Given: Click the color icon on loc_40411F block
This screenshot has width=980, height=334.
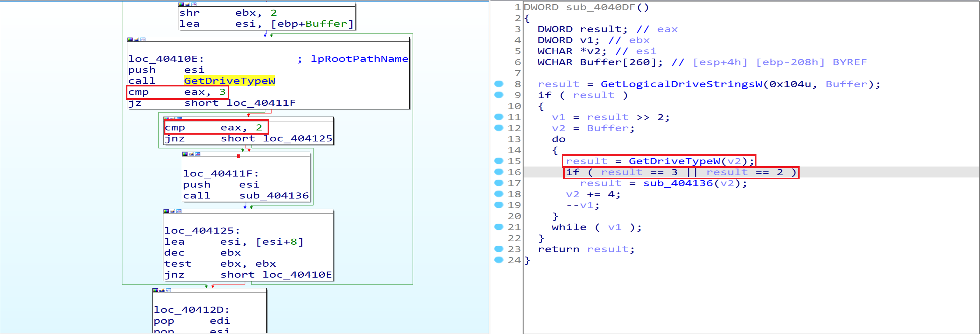Looking at the screenshot, I should tap(185, 154).
